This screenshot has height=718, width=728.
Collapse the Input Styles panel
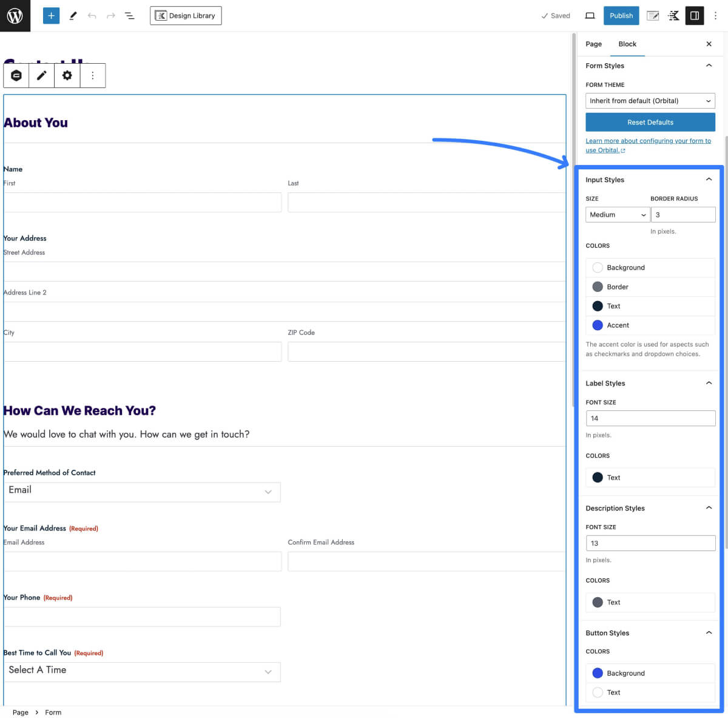[x=650, y=180]
